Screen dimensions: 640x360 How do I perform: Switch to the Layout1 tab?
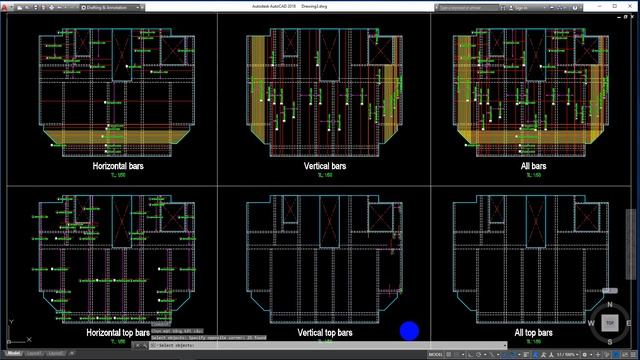pos(33,353)
